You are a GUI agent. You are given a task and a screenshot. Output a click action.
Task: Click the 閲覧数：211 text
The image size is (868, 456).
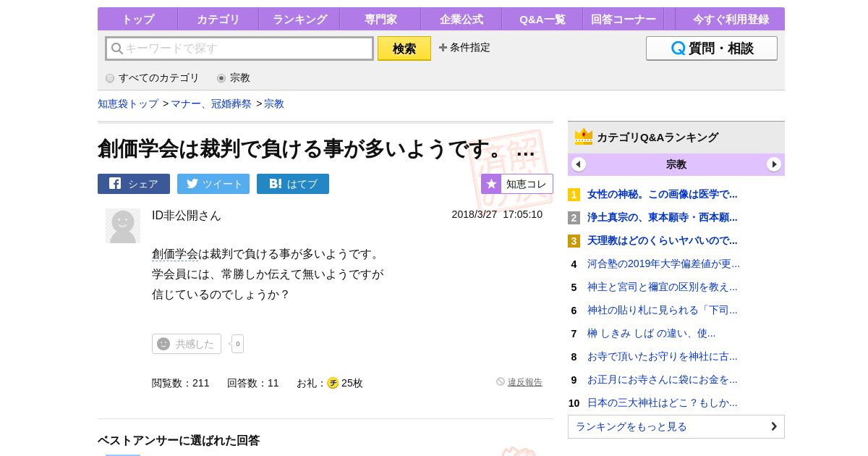click(x=181, y=383)
